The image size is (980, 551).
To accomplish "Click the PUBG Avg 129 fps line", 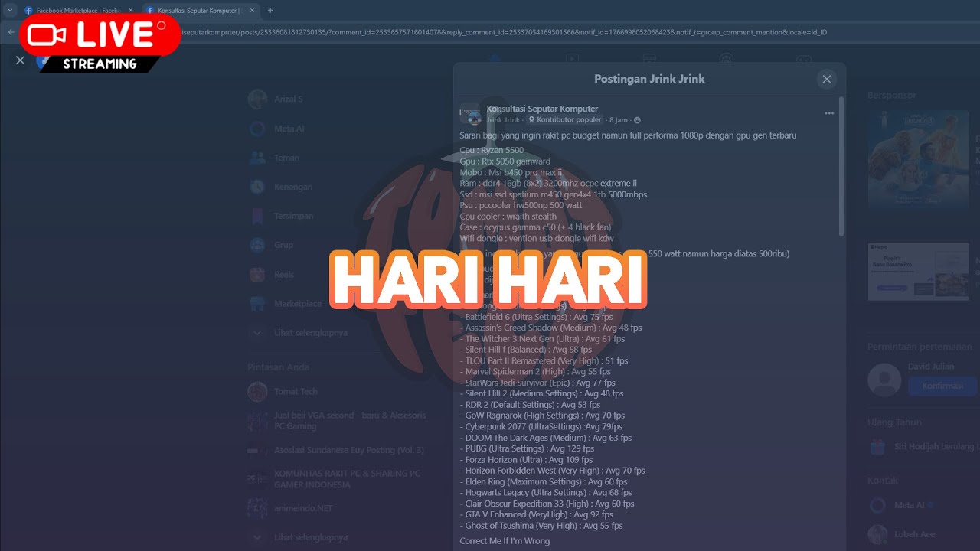I will (x=528, y=448).
